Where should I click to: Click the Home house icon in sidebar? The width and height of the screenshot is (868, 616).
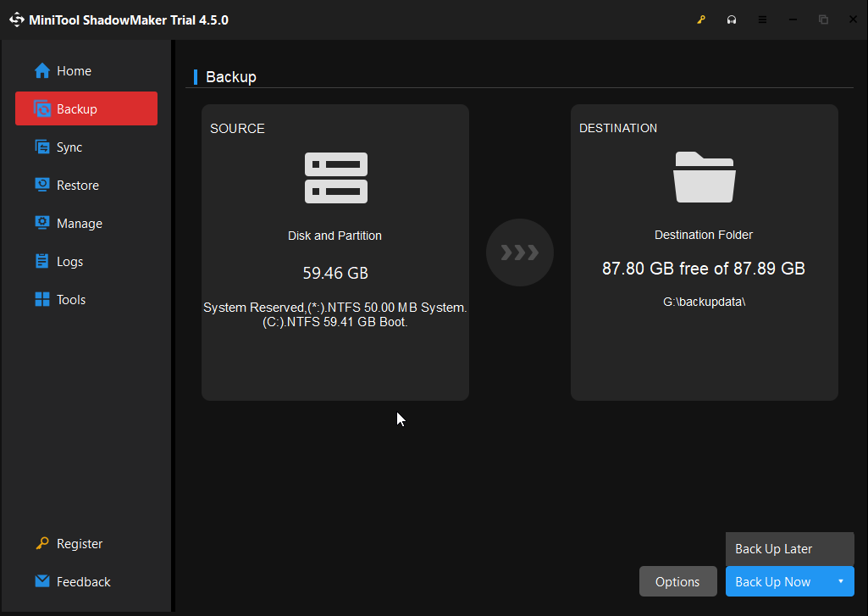pos(42,71)
